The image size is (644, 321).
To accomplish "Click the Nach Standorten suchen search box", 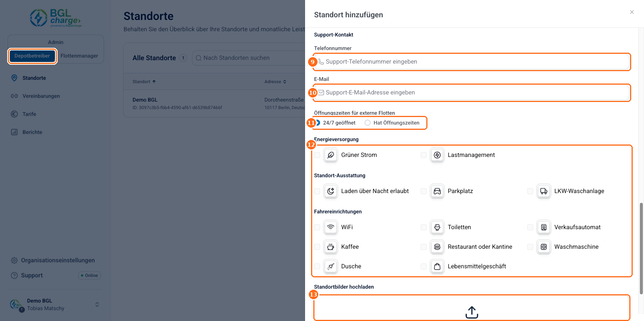I will pyautogui.click(x=249, y=58).
